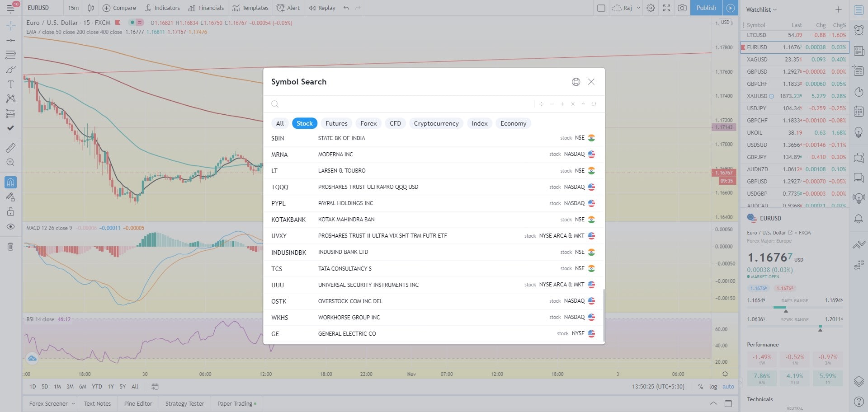Click the Compare symbol button

point(119,8)
